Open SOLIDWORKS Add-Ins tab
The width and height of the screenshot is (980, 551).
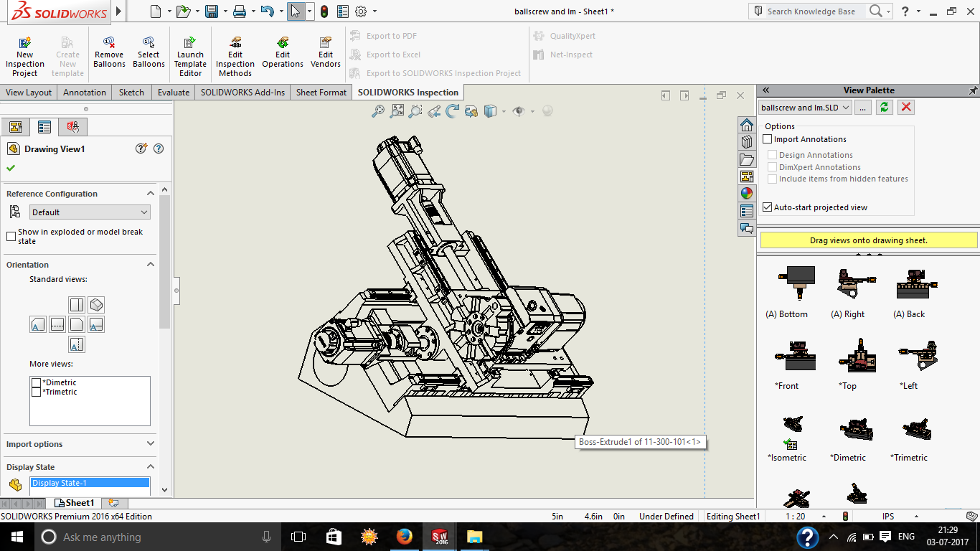click(242, 93)
